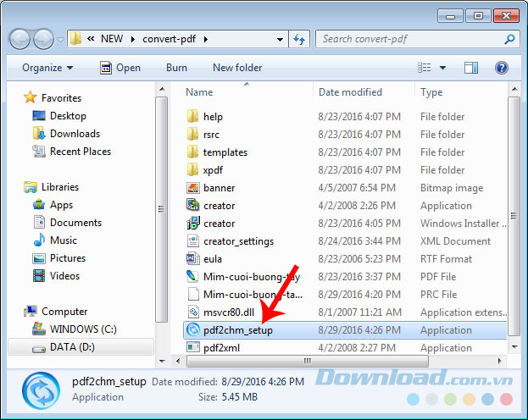
Task: Click the Forward navigation arrow button
Action: (43, 39)
